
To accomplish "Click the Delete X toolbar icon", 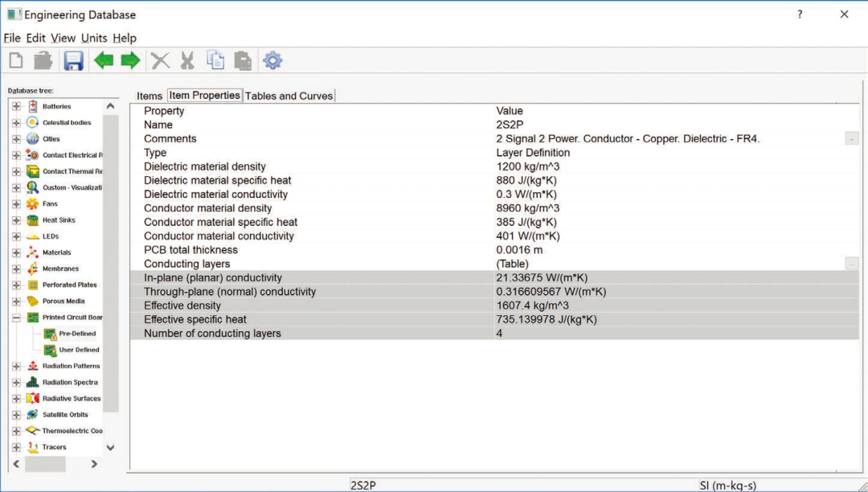I will tap(161, 60).
